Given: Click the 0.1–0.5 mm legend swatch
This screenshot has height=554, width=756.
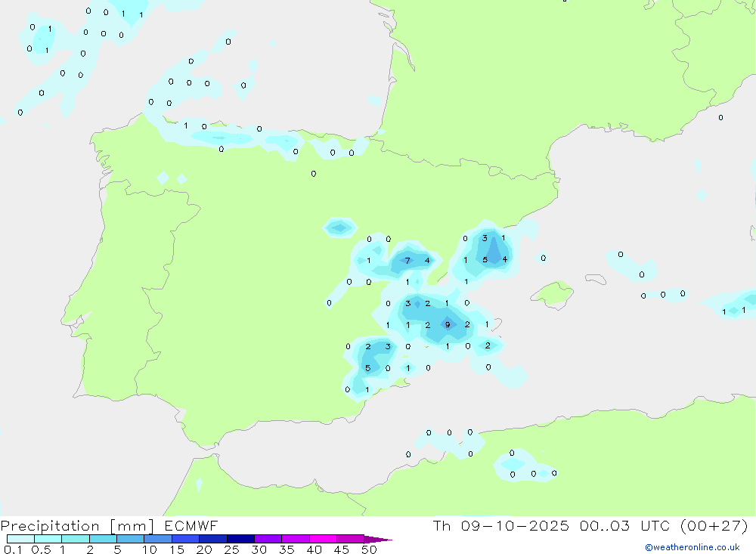Looking at the screenshot, I should coord(20,539).
